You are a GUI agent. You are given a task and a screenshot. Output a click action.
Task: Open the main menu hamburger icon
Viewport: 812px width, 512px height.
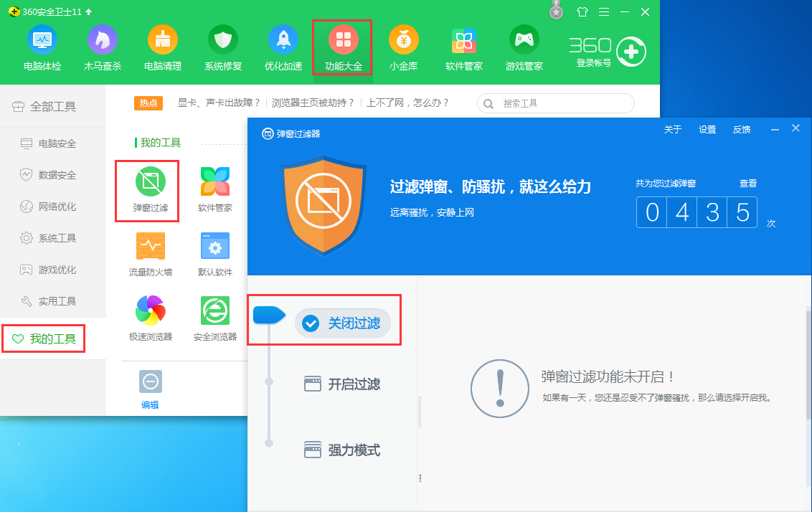click(x=604, y=12)
